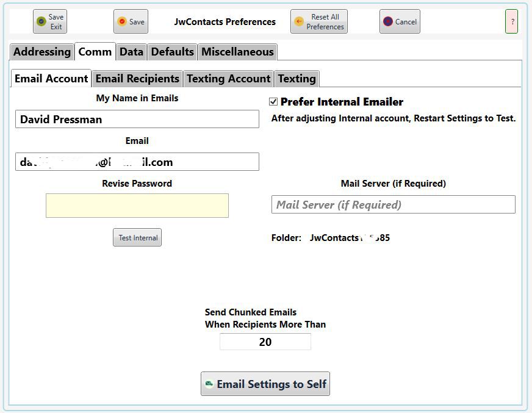Switch to the Addressing tab

point(42,52)
